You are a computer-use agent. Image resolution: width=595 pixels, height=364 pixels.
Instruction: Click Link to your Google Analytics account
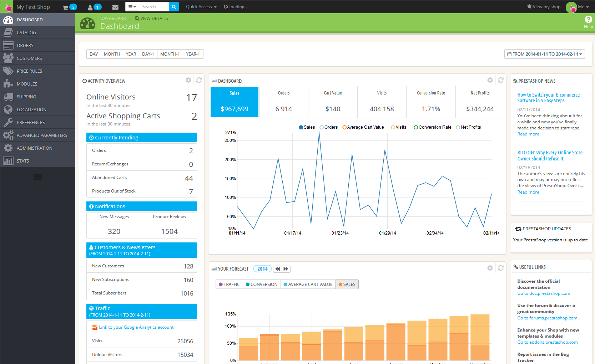(x=136, y=327)
